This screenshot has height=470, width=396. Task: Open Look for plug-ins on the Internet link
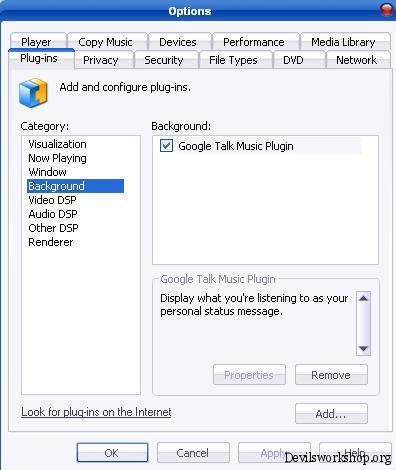click(96, 412)
